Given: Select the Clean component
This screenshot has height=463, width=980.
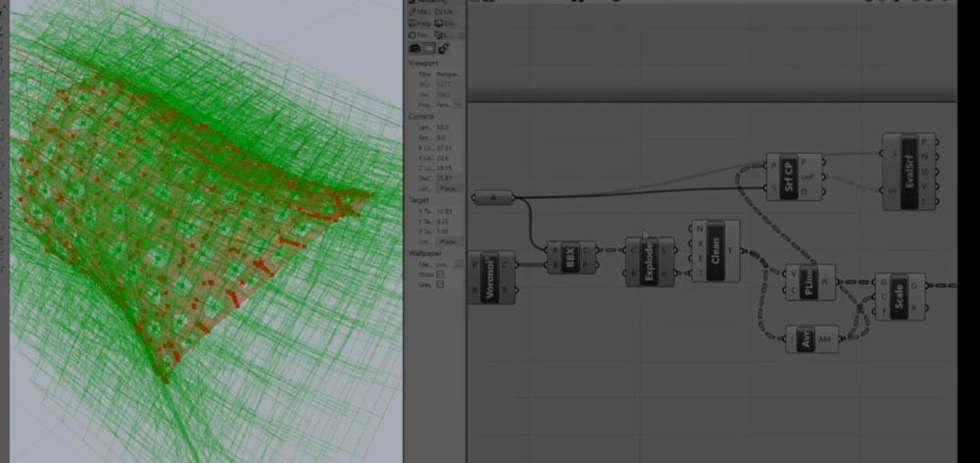Looking at the screenshot, I should (x=715, y=250).
